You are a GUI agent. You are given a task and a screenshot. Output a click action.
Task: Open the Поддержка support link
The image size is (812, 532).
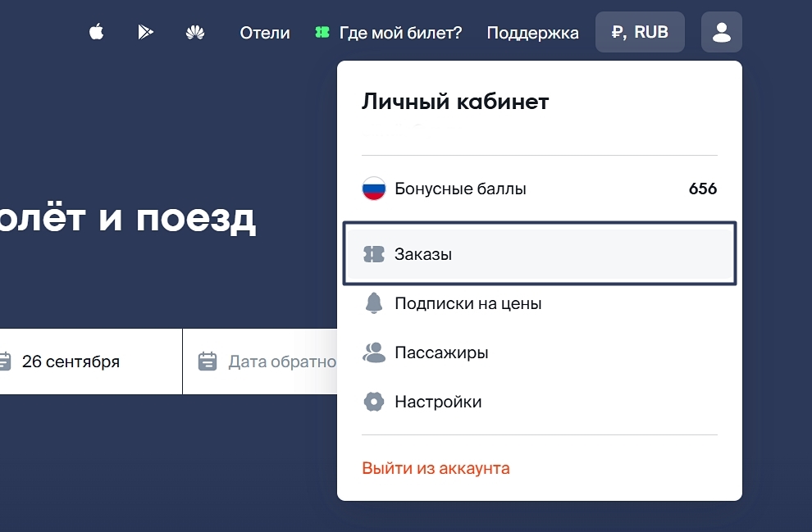[532, 33]
